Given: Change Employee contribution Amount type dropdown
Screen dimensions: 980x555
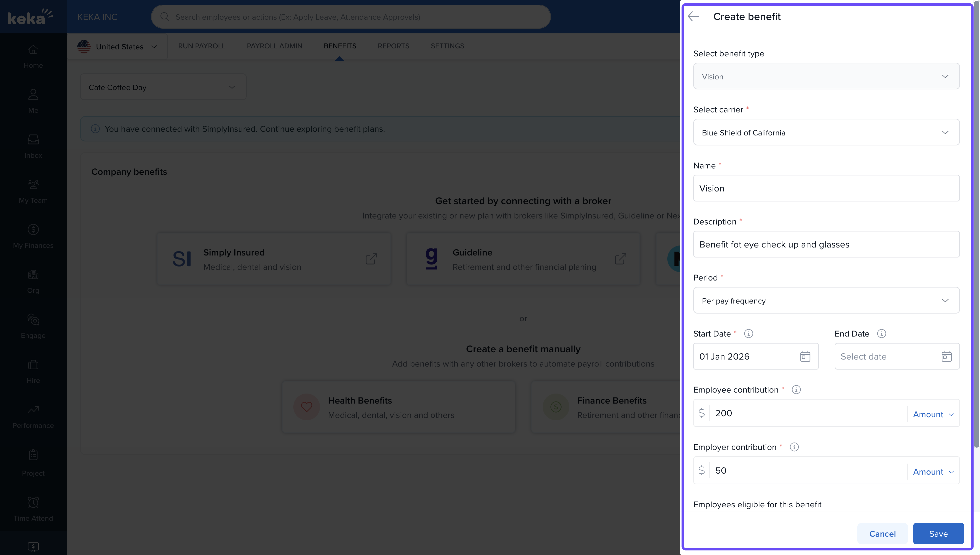Looking at the screenshot, I should (x=933, y=414).
